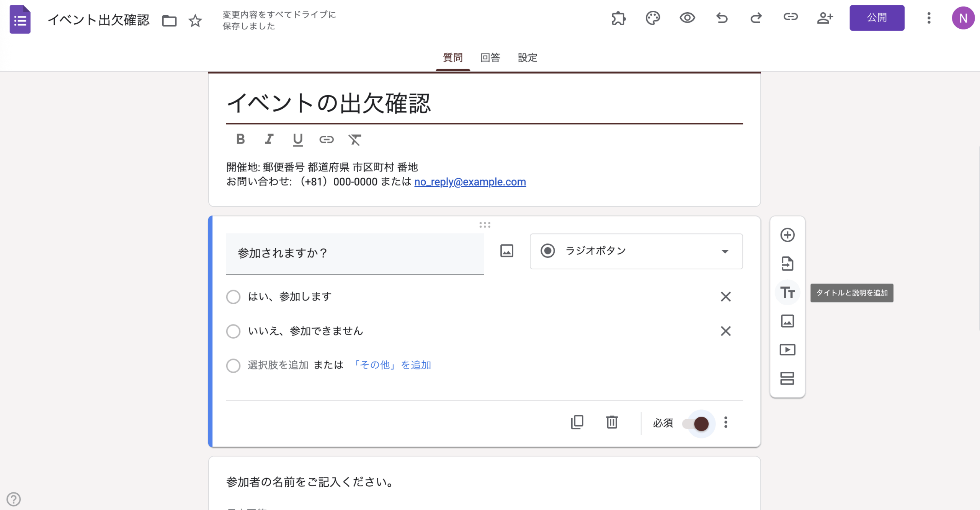Click the 「その他」を追加 link
The width and height of the screenshot is (980, 510).
pyautogui.click(x=391, y=365)
